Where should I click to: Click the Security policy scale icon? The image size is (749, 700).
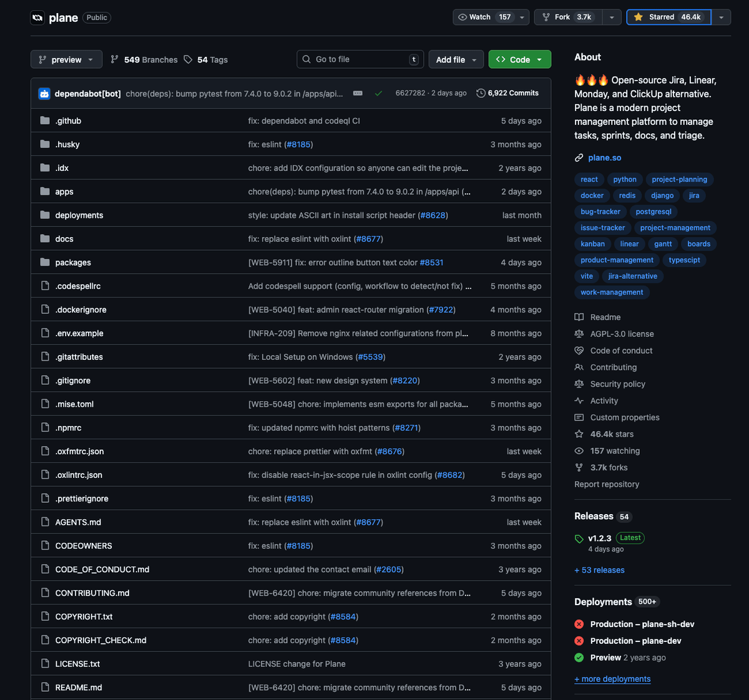coord(579,384)
